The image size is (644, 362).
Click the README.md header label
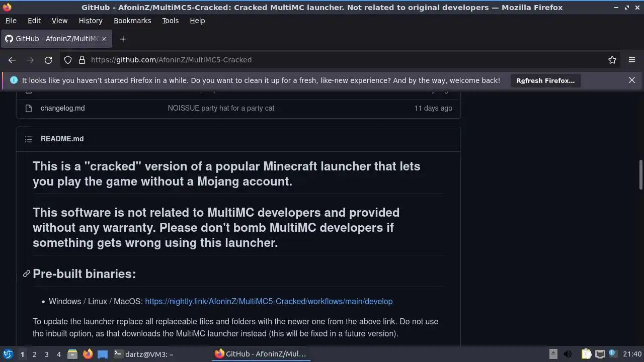coord(62,139)
